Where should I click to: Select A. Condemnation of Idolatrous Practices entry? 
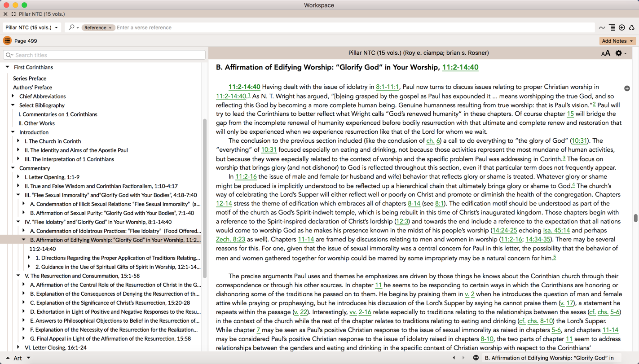click(x=115, y=231)
